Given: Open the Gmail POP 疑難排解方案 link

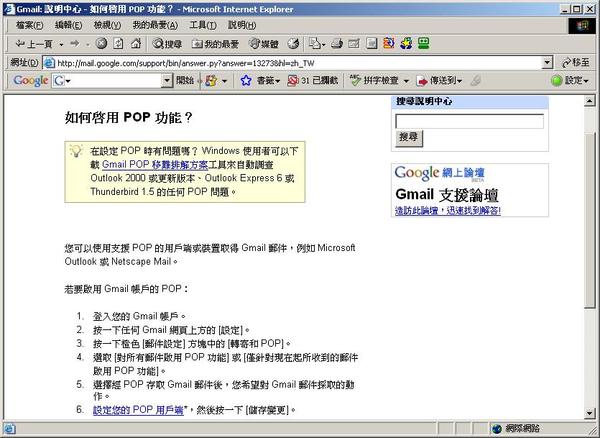Looking at the screenshot, I should click(155, 165).
